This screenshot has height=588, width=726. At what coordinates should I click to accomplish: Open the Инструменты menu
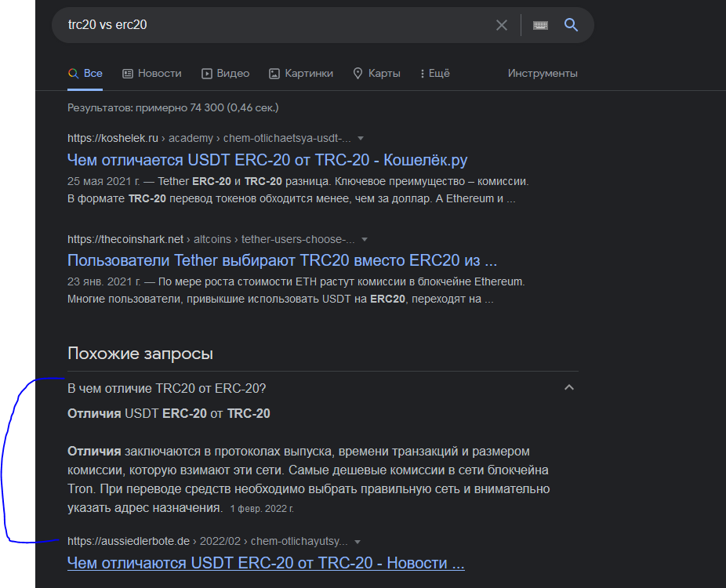[x=542, y=73]
